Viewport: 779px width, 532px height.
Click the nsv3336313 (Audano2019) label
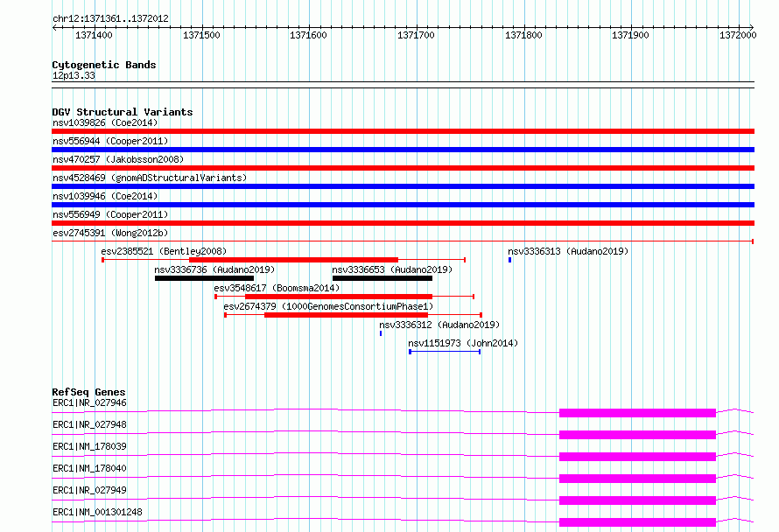click(568, 251)
